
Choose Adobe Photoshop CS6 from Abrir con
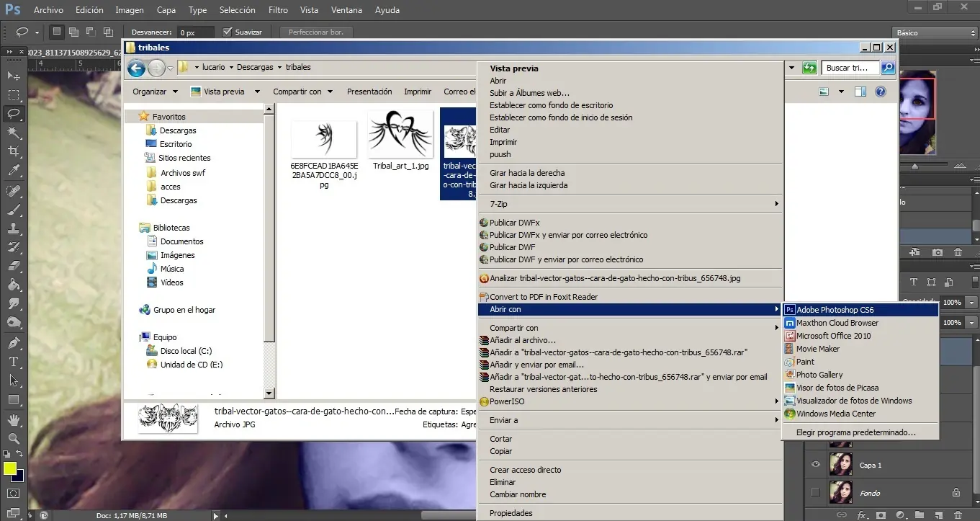(860, 310)
